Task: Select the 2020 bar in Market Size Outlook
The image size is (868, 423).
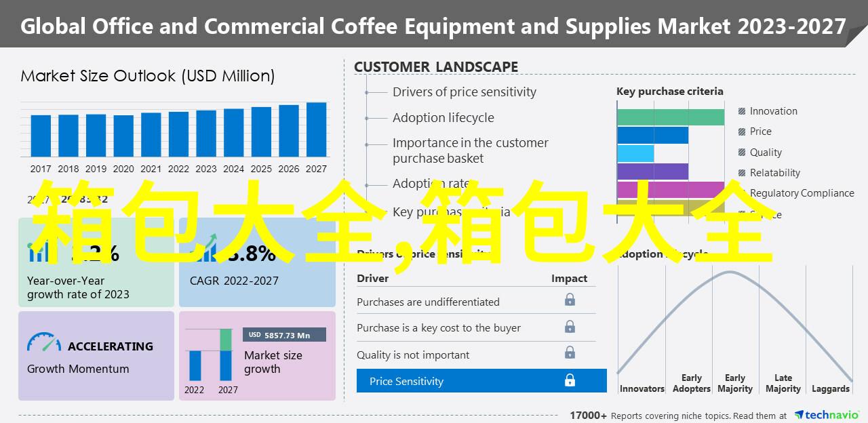Action: [123, 136]
